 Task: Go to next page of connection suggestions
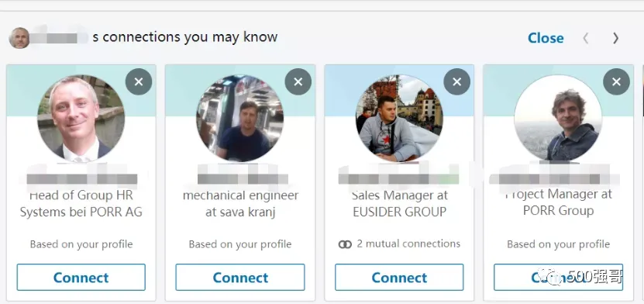615,38
